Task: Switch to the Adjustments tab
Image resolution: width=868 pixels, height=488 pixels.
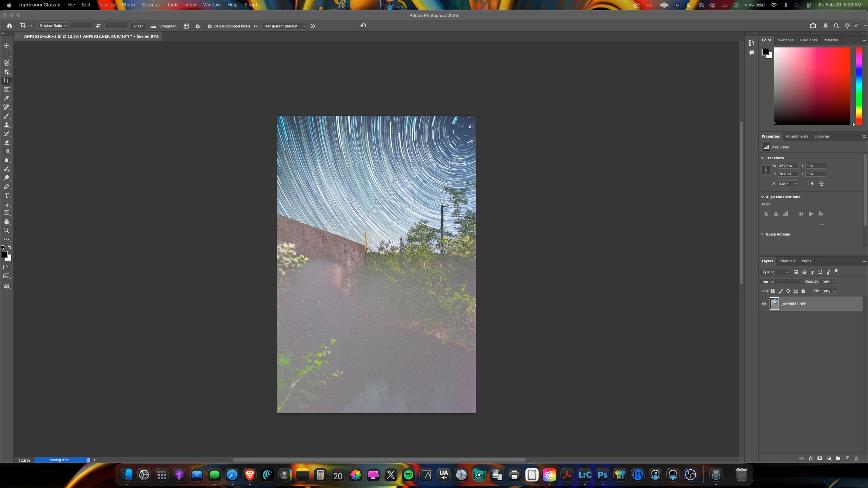Action: click(796, 136)
